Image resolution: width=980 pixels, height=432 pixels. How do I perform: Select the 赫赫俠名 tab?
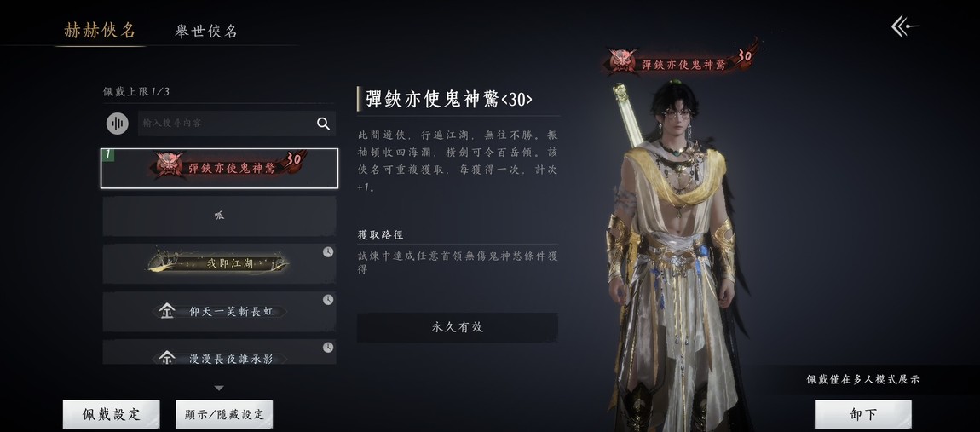[100, 30]
